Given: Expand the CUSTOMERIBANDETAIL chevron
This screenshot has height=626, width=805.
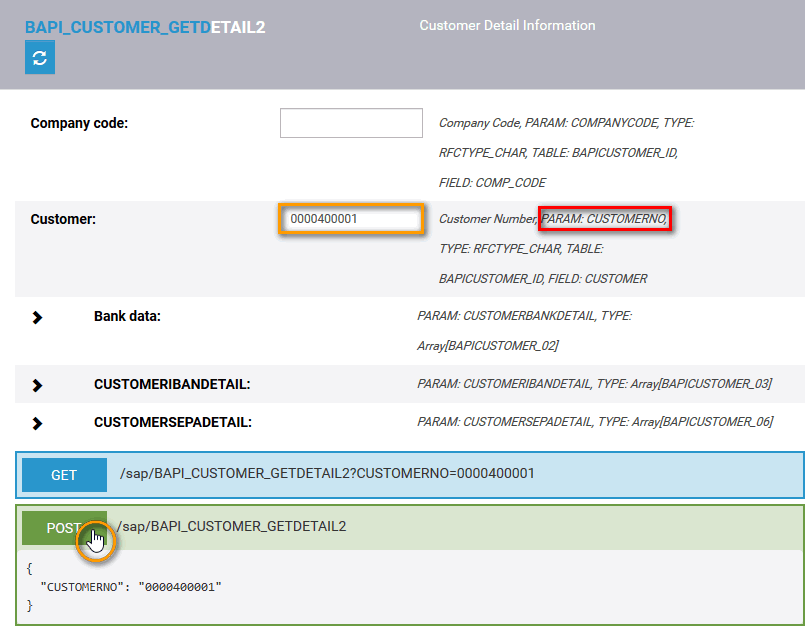Looking at the screenshot, I should coord(37,385).
